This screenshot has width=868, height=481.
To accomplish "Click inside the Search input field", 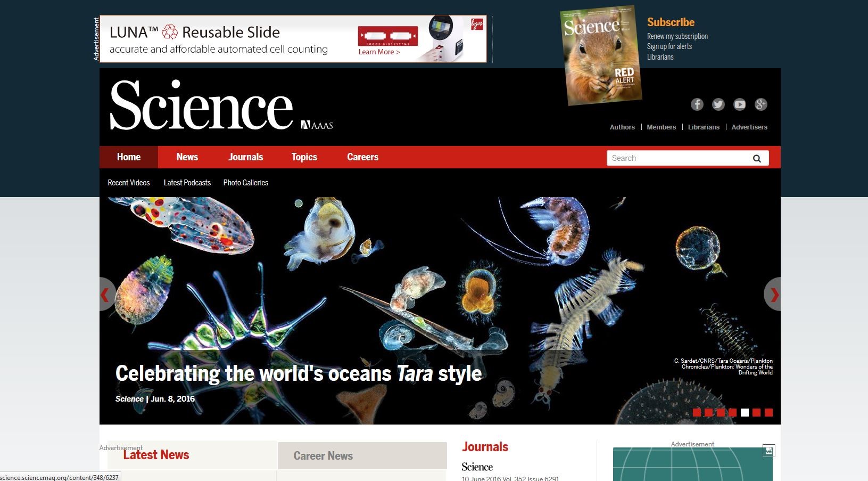I will pos(679,158).
